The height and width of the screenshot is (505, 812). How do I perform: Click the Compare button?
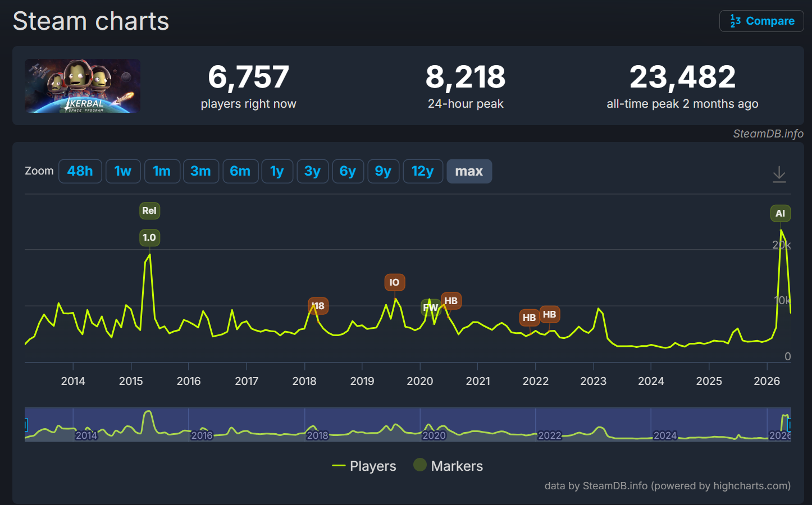point(761,21)
